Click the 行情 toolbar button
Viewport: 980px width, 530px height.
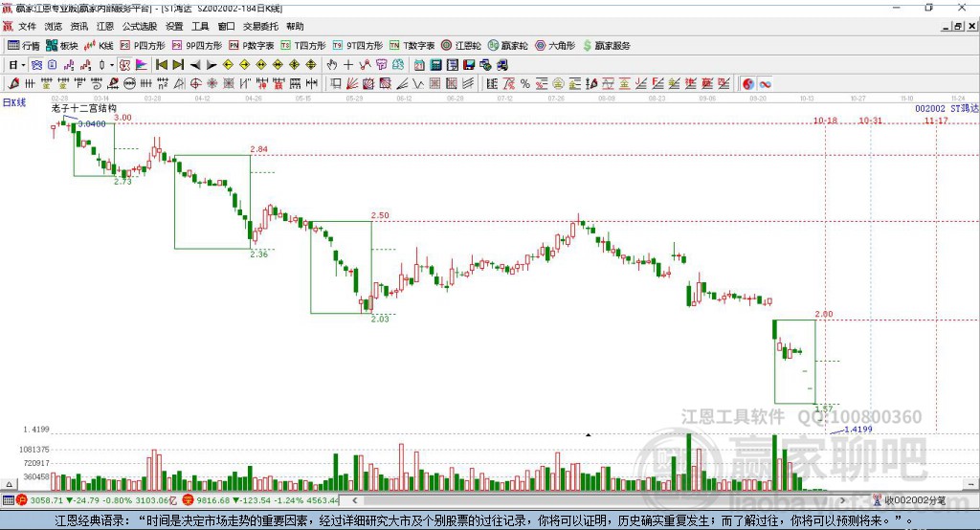[x=24, y=46]
